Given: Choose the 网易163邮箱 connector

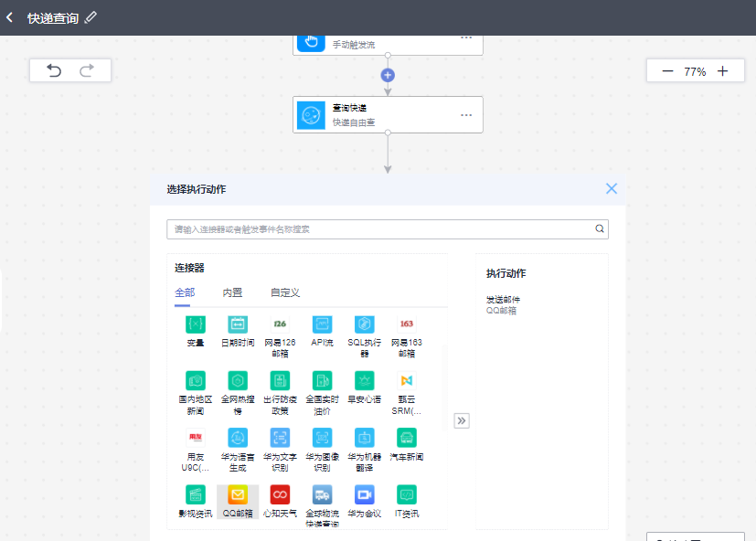Looking at the screenshot, I should pyautogui.click(x=407, y=336).
